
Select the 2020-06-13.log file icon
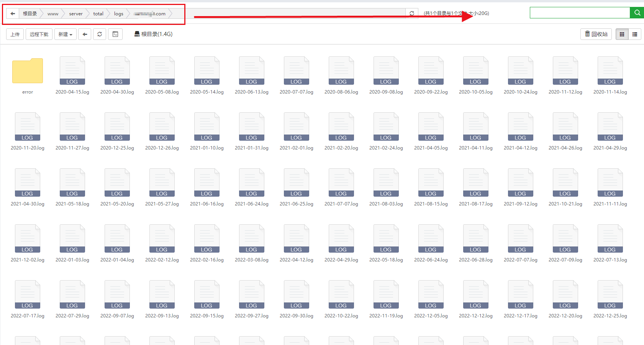251,71
